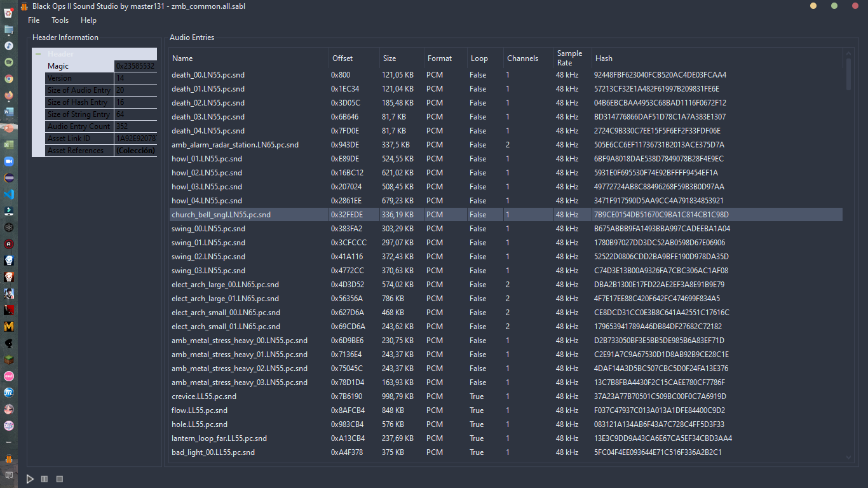Select the flow.LL55.pc.snd entry

coord(506,410)
